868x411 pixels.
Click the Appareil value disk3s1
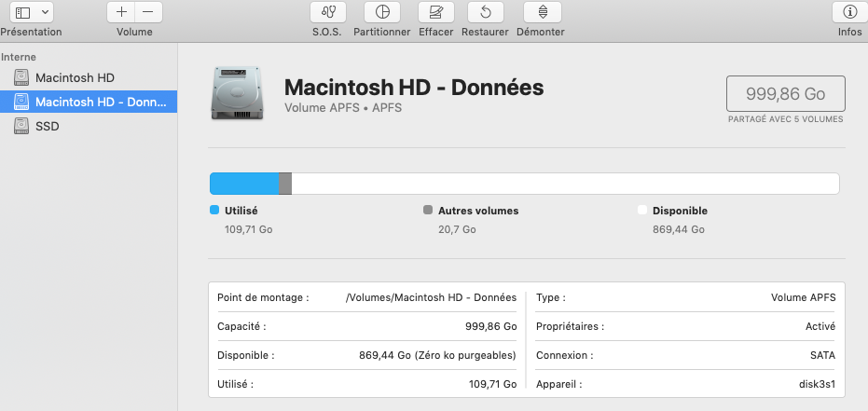[819, 384]
